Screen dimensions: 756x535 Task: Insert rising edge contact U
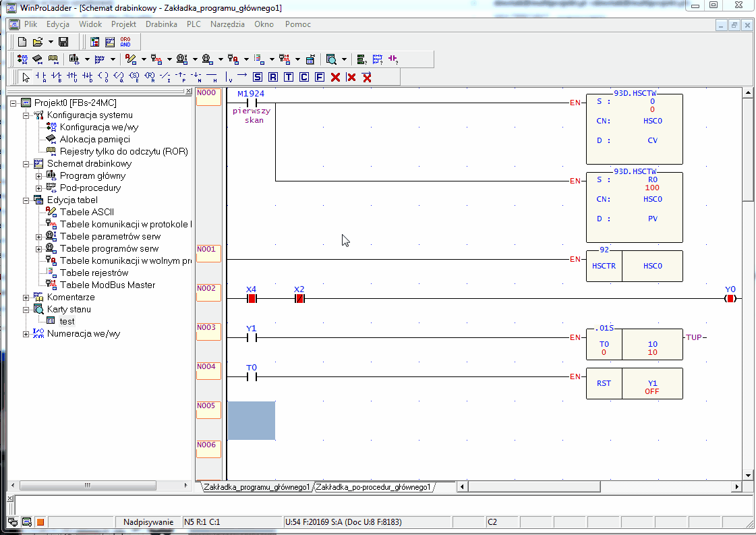(x=72, y=77)
